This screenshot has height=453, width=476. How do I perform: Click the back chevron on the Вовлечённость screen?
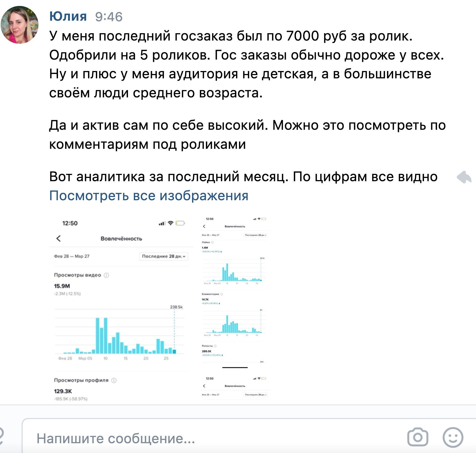[x=58, y=238]
